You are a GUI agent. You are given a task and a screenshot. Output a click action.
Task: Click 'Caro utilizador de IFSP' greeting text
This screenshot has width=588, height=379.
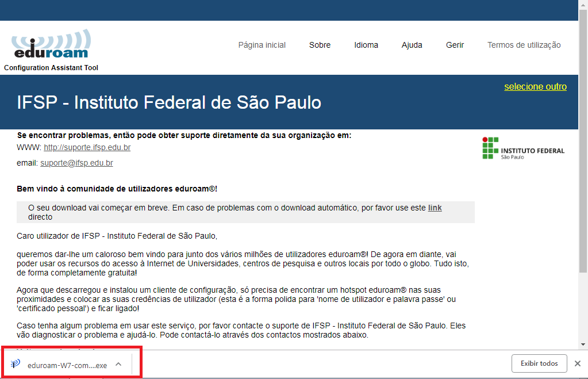click(x=117, y=236)
